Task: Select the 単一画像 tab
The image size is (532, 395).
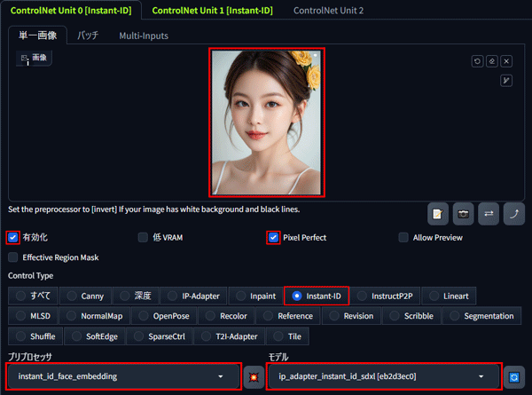Action: (37, 36)
